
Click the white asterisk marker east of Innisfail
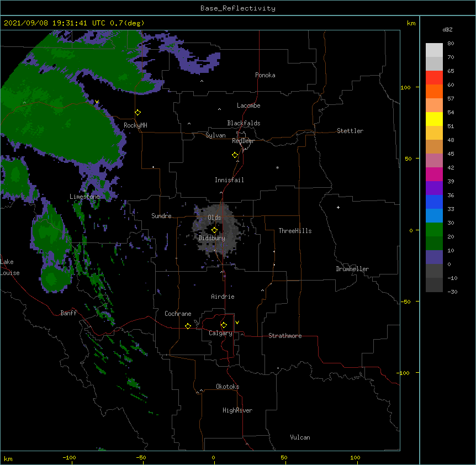277,167
